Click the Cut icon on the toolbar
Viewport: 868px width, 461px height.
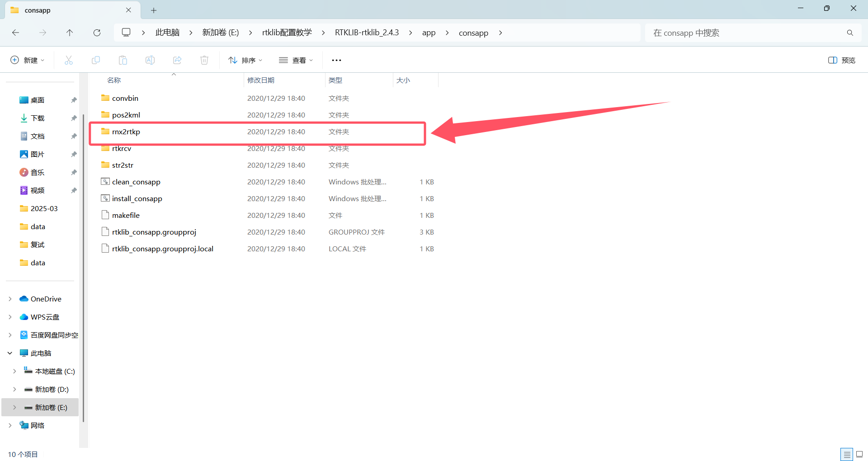coord(69,60)
